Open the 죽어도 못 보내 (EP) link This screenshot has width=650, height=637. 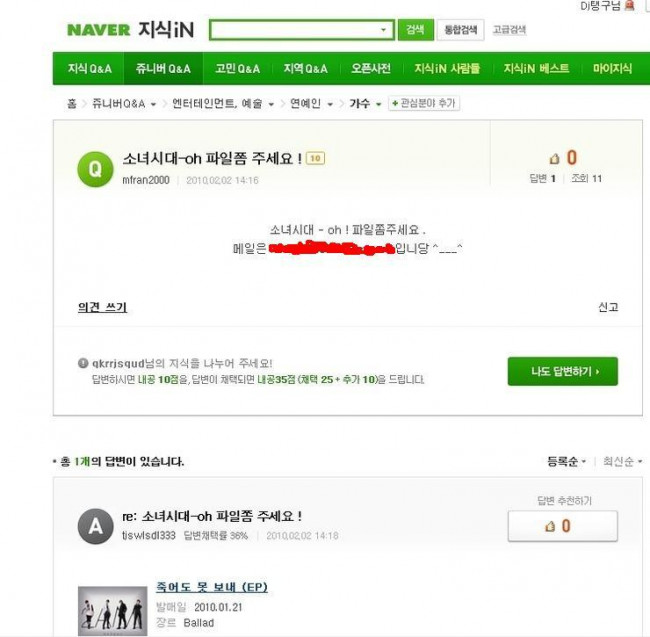point(212,587)
